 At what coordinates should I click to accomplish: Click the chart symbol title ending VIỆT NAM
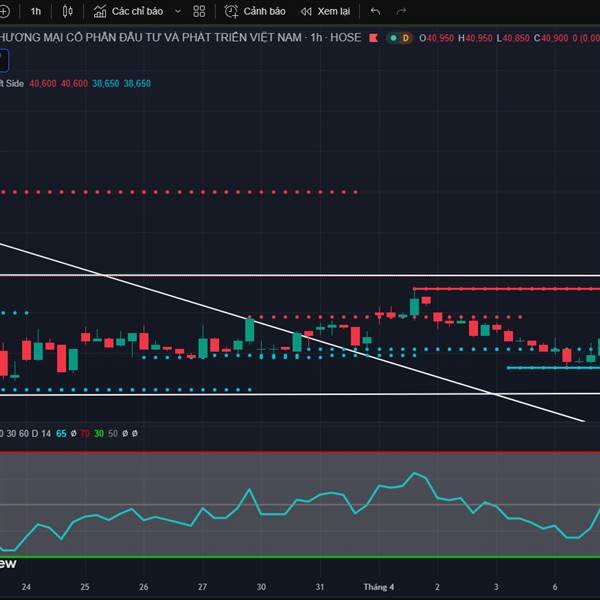pos(150,38)
